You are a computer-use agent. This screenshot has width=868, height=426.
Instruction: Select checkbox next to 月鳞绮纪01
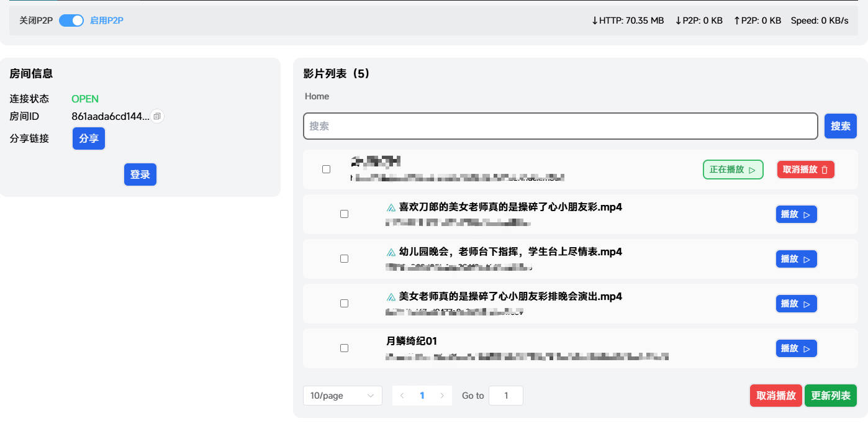pos(345,348)
